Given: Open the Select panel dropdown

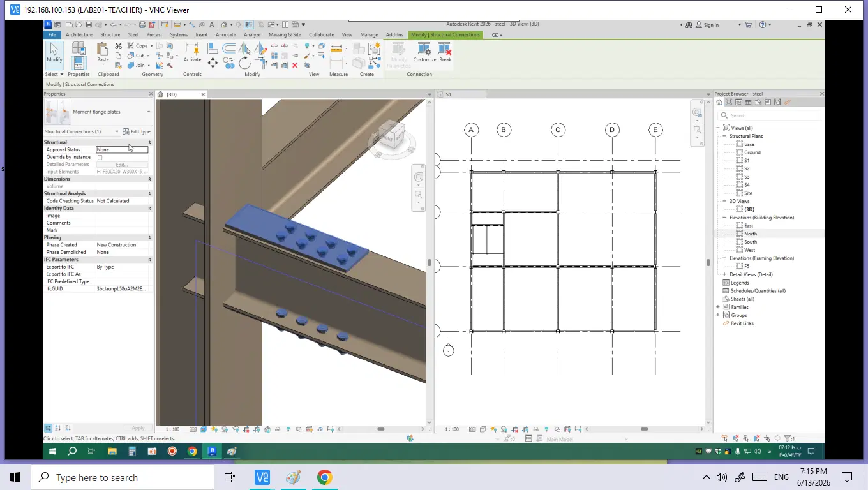Looking at the screenshot, I should (x=54, y=74).
